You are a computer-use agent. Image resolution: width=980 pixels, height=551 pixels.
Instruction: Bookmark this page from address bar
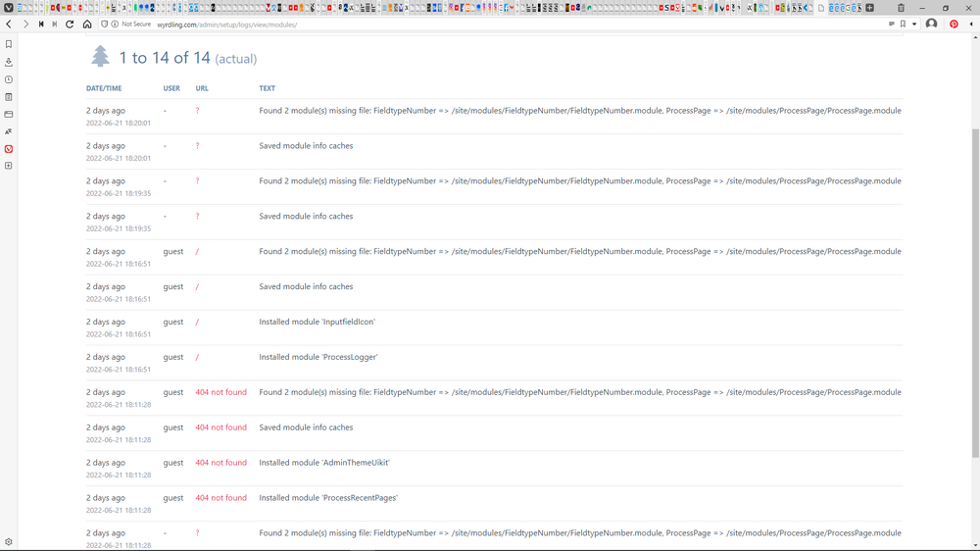904,25
